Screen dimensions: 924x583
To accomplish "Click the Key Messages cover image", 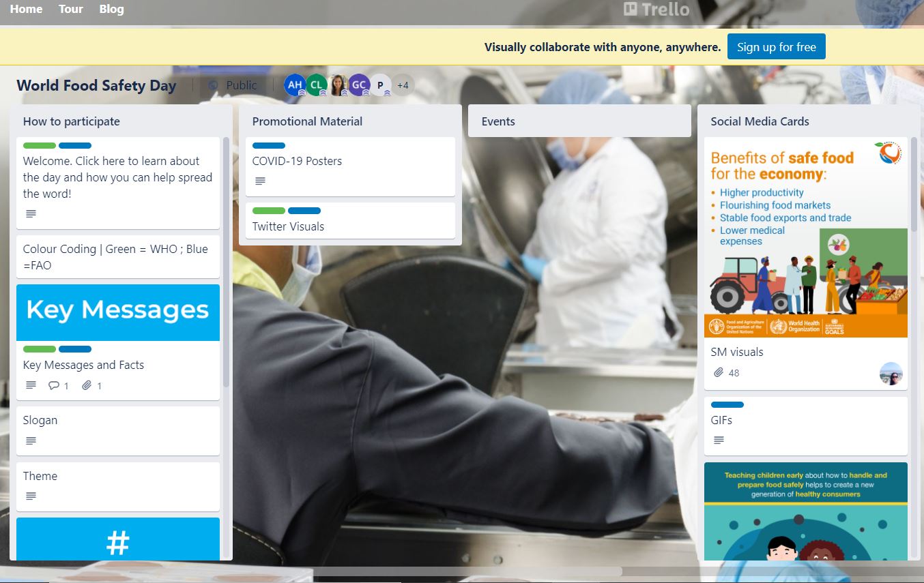I will [118, 312].
